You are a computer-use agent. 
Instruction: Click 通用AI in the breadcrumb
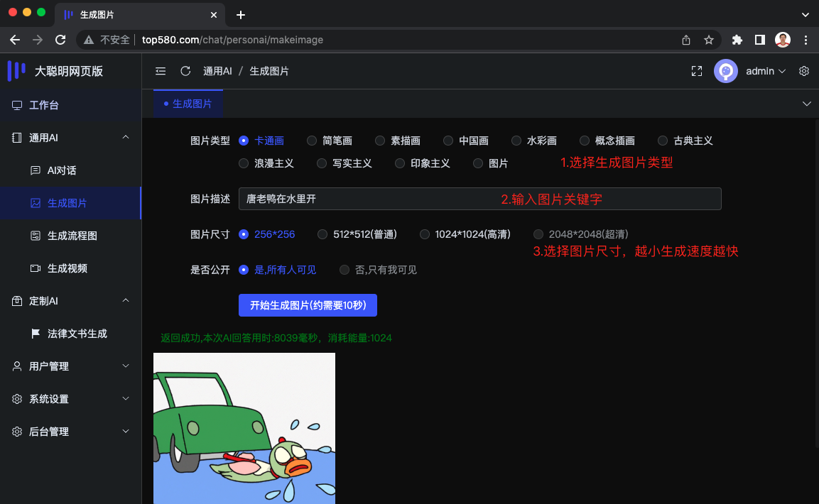[217, 71]
